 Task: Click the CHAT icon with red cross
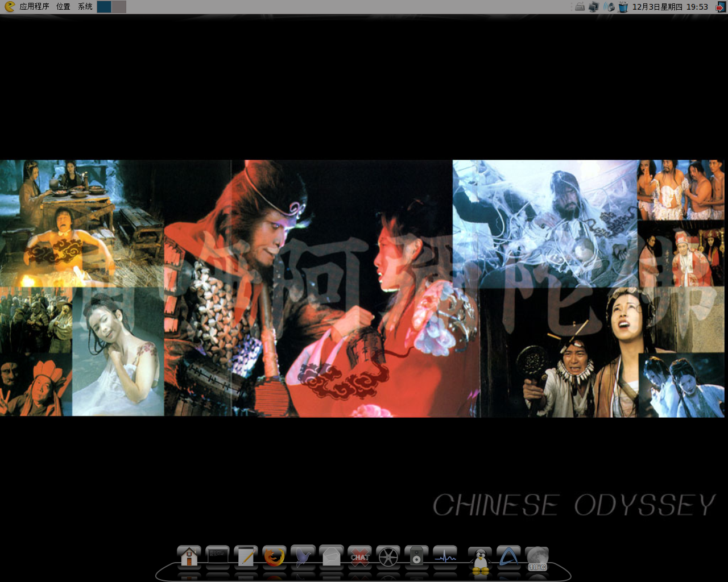click(x=359, y=557)
